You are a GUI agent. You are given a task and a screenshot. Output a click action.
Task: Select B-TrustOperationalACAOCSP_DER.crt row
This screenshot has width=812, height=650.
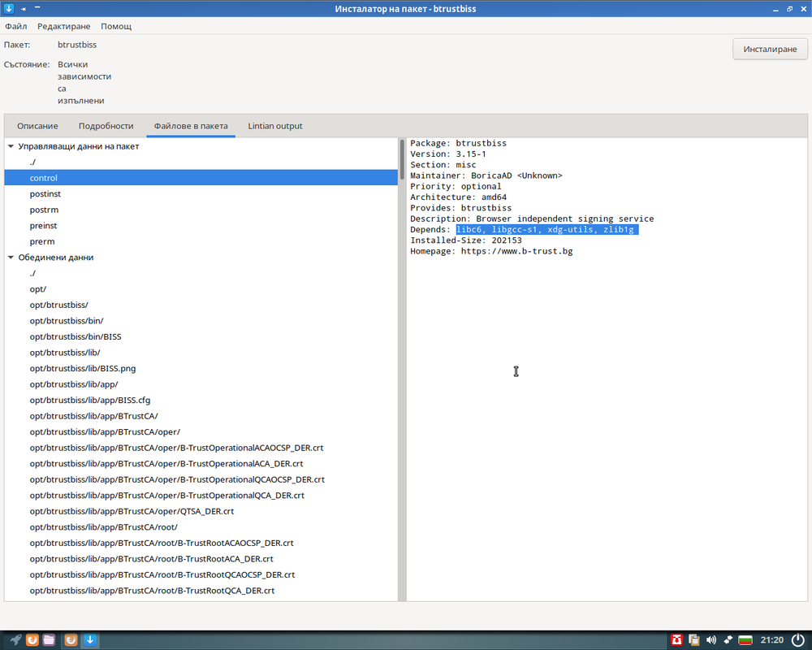(201, 448)
